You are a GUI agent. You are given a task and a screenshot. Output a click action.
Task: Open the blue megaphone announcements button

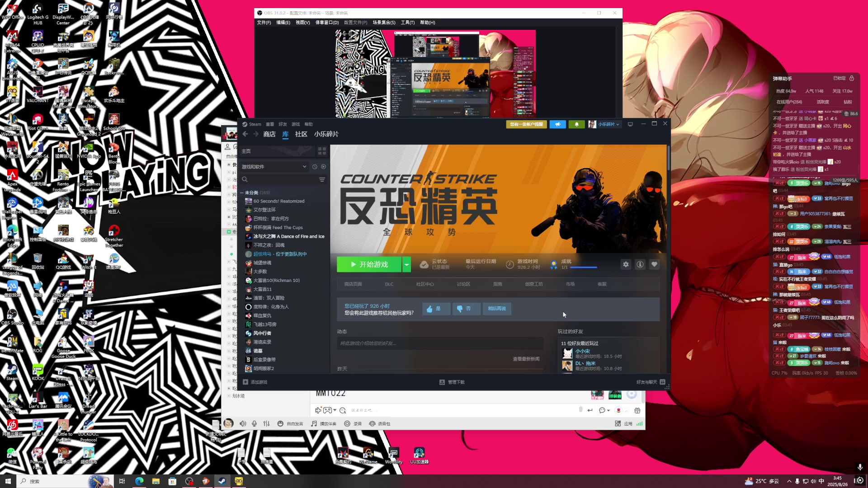tap(557, 124)
